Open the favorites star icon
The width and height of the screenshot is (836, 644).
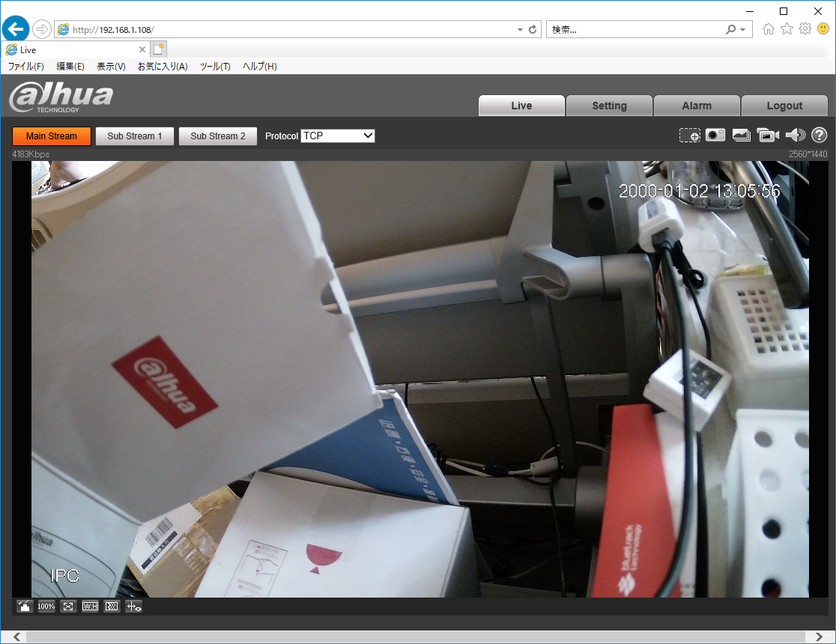click(787, 28)
